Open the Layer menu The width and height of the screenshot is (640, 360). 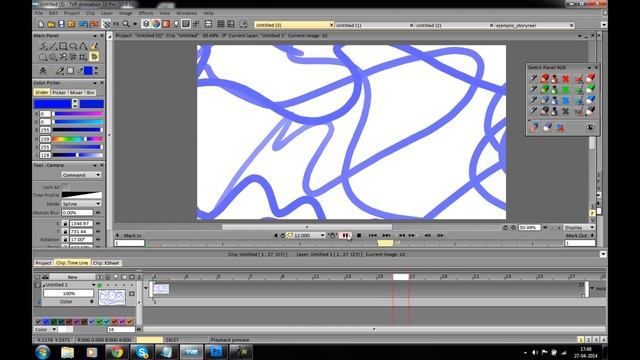click(107, 13)
